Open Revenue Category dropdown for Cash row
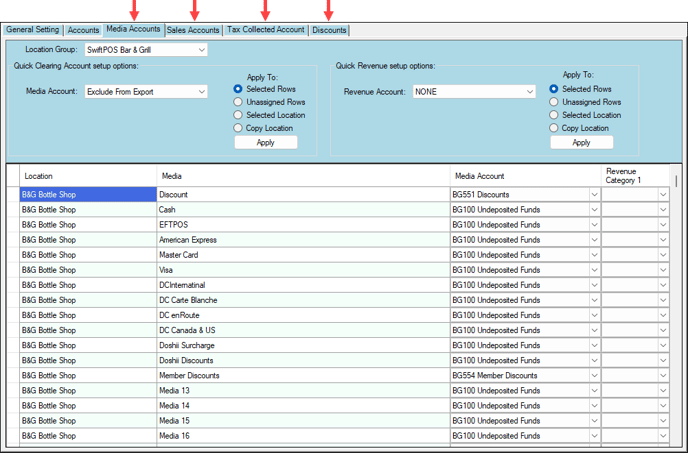The width and height of the screenshot is (688, 453). [662, 210]
